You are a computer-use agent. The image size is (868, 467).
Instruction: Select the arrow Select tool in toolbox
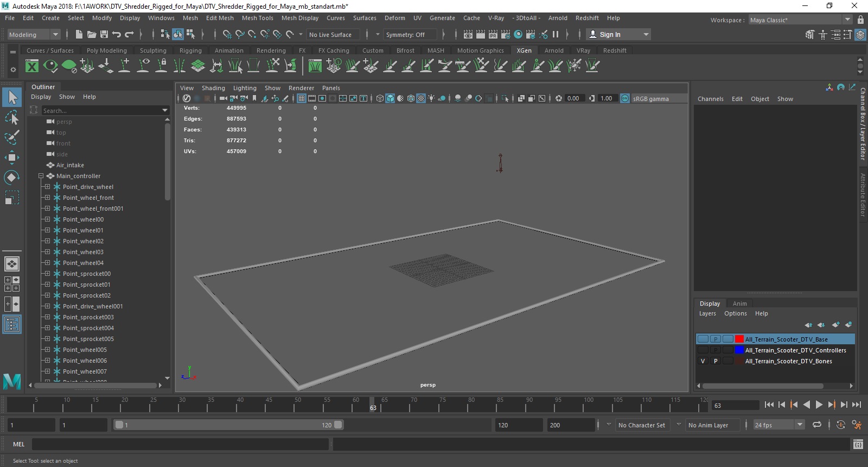[x=12, y=97]
